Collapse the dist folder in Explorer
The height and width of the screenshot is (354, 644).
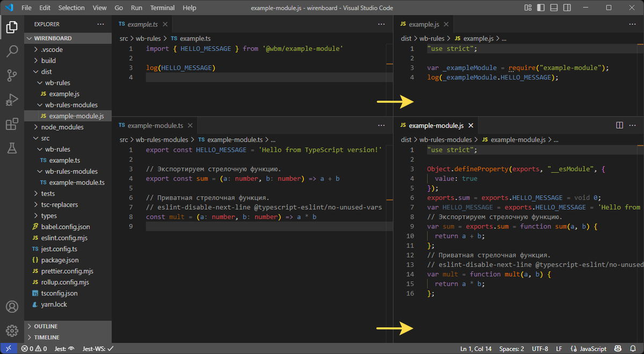pos(46,72)
